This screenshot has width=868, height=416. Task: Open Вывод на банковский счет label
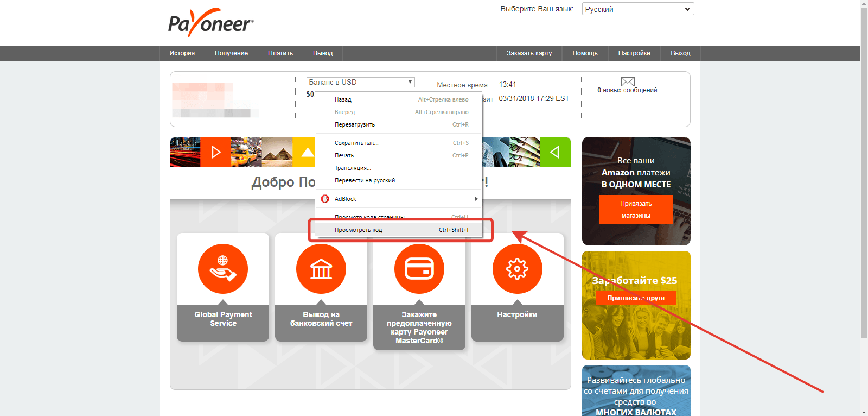321,319
